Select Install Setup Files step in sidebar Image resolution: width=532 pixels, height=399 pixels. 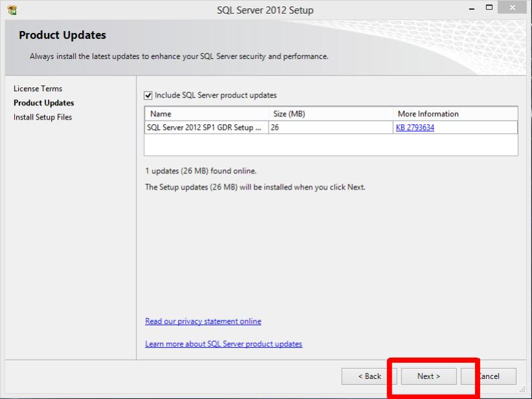click(43, 117)
